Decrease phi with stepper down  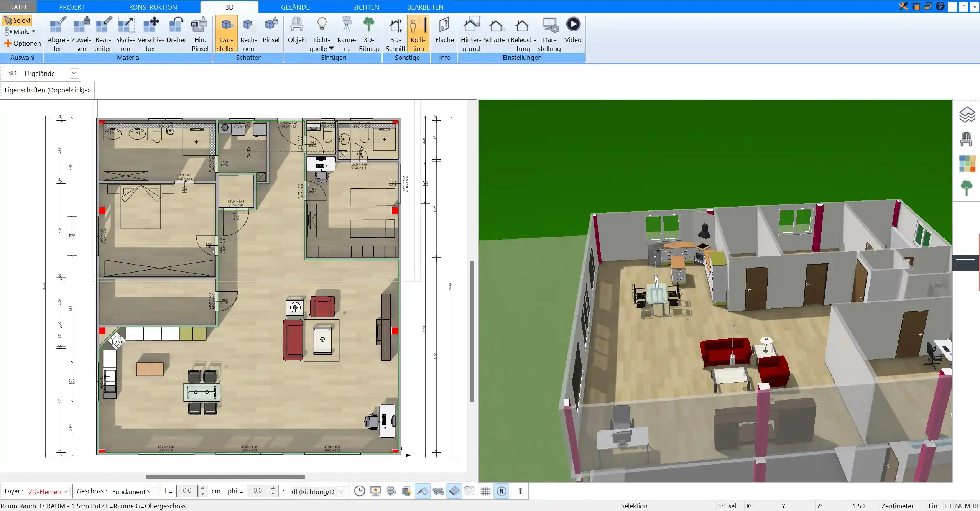click(273, 494)
